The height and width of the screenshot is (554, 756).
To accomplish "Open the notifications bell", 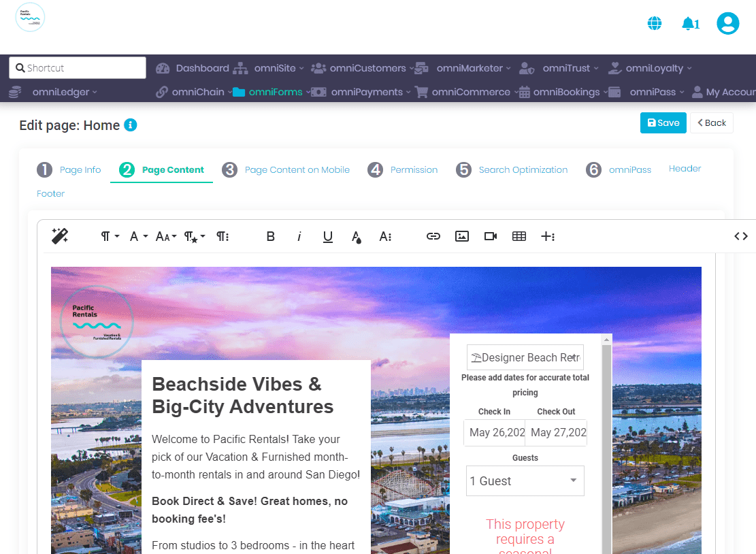I will [x=689, y=22].
